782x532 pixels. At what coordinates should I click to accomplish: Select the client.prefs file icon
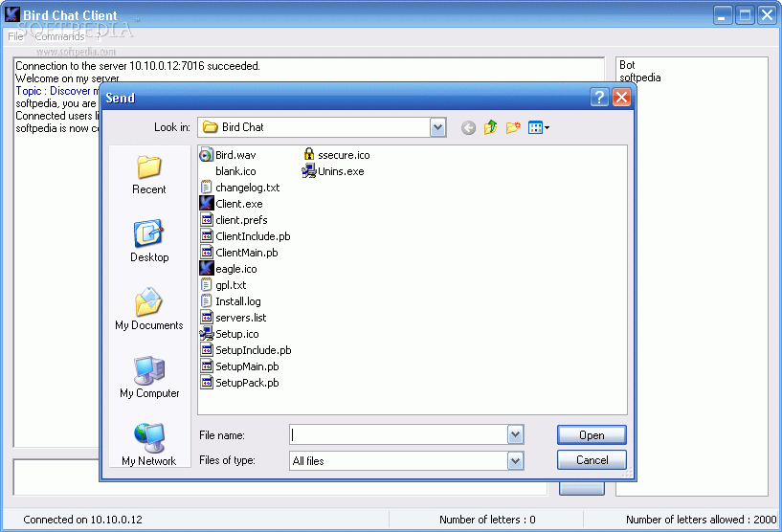(x=206, y=220)
